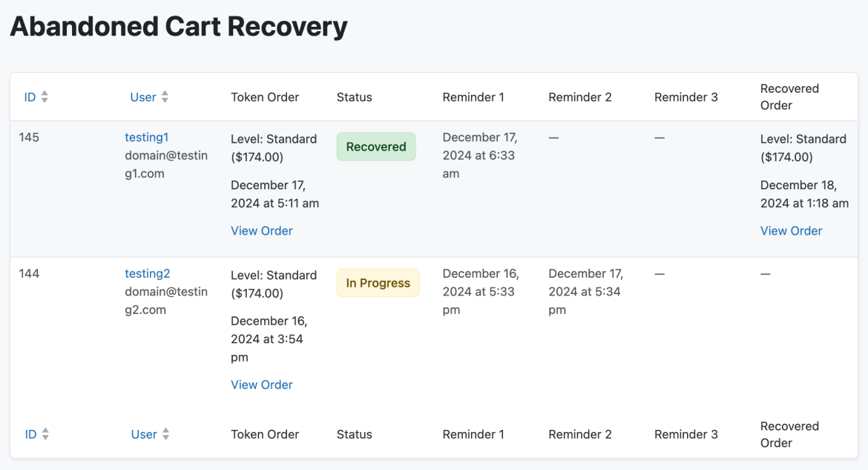868x470 pixels.
Task: Click the Abandoned Cart Recovery page title
Action: coord(178,26)
